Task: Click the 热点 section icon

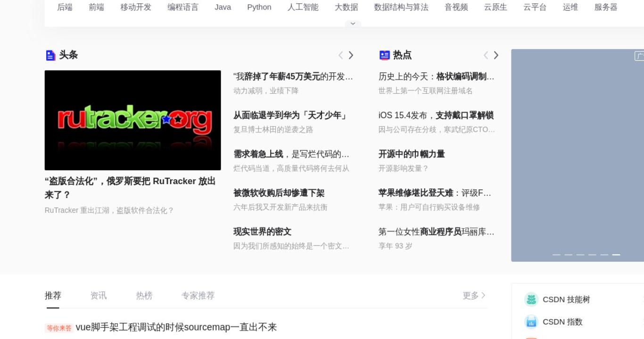Action: (x=385, y=56)
